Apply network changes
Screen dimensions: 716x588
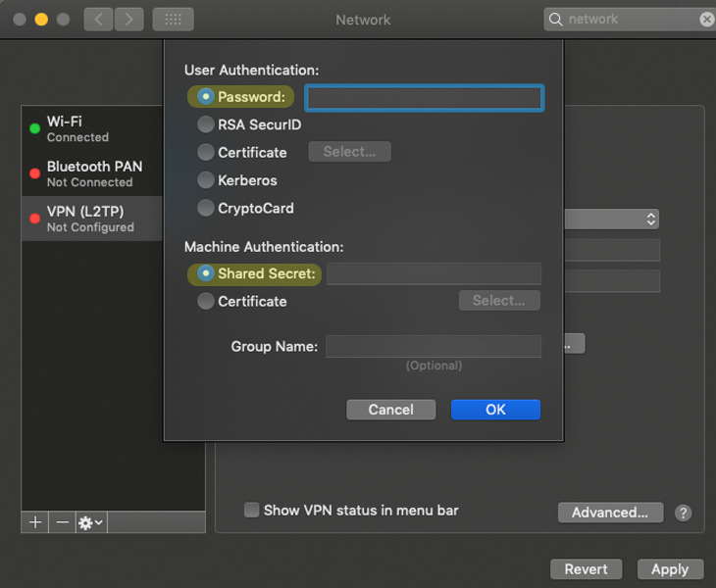(670, 569)
